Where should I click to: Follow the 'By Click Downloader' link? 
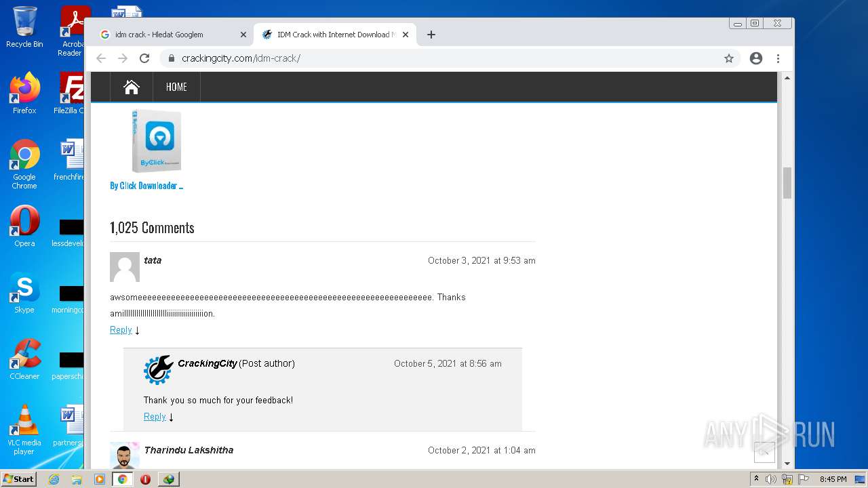coord(146,186)
